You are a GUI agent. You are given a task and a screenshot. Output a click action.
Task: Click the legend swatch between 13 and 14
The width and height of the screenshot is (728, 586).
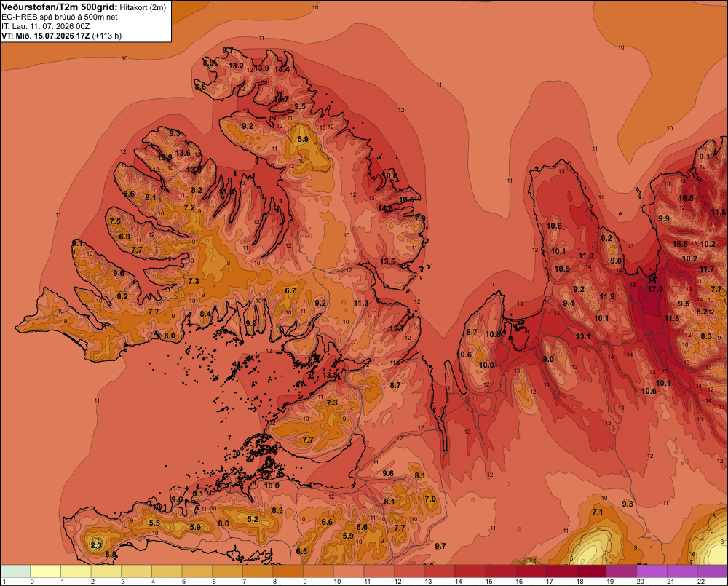(x=440, y=571)
